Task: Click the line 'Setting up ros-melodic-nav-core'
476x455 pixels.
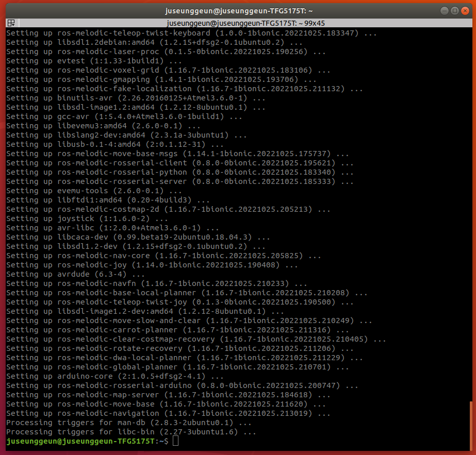Action: (163, 256)
